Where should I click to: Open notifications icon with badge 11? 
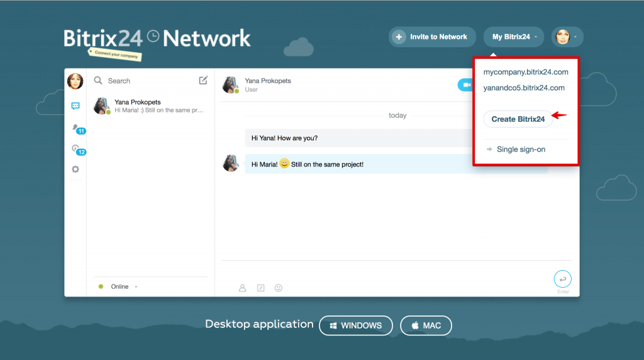point(77,129)
